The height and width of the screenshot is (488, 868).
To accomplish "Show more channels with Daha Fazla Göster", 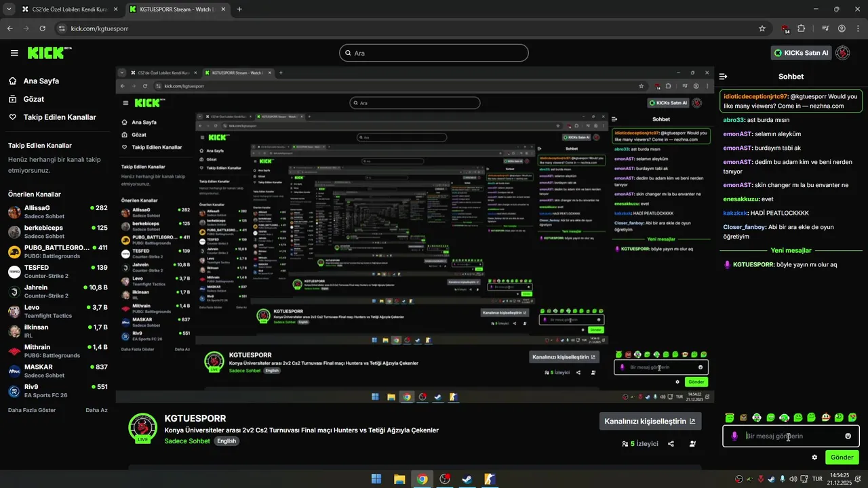I will (x=33, y=410).
